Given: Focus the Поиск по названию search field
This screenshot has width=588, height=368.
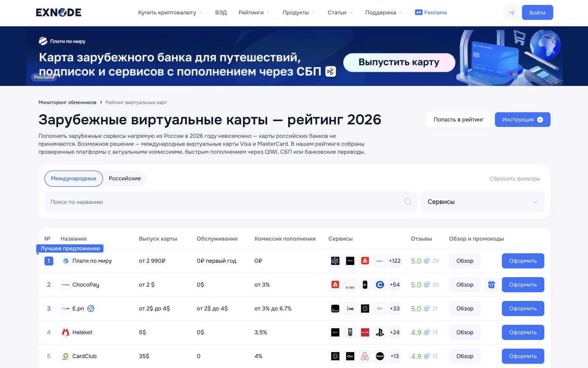Looking at the screenshot, I should (224, 202).
